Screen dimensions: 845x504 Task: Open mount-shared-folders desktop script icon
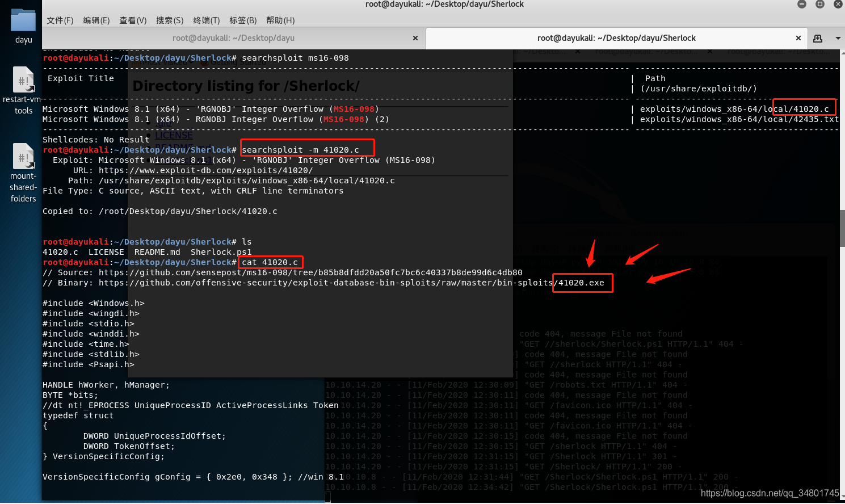(x=23, y=173)
